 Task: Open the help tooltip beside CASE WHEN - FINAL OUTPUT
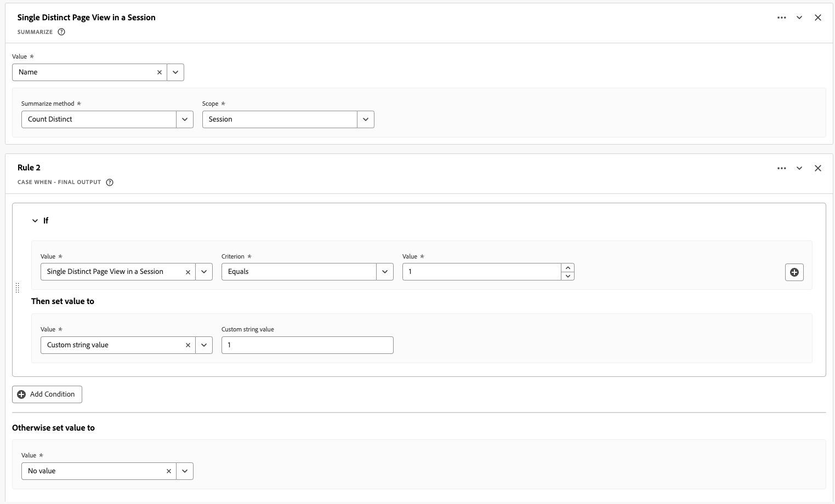(x=110, y=182)
